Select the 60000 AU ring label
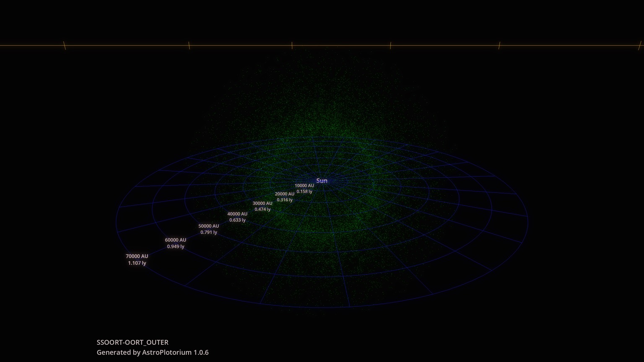Screen dimensions: 644x362 [176, 240]
